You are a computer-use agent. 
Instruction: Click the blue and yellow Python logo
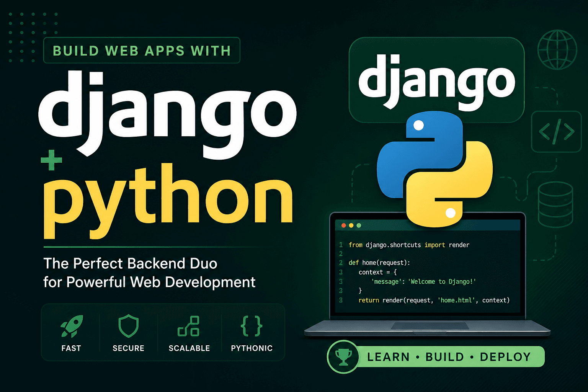435,169
